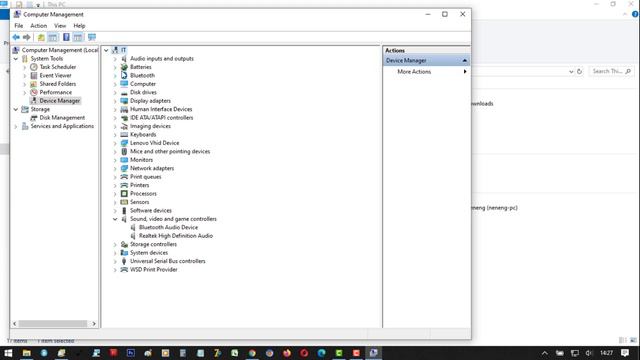Open the blue Help toolbar icon
Viewport: 640px width, 360px height.
[x=66, y=37]
